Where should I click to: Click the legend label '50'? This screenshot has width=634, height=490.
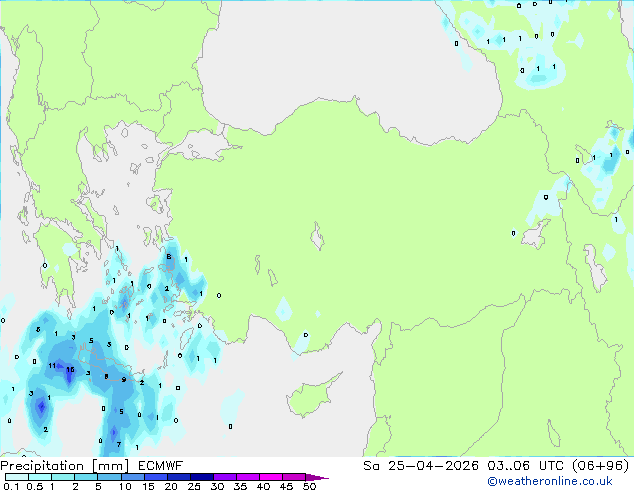pos(309,486)
